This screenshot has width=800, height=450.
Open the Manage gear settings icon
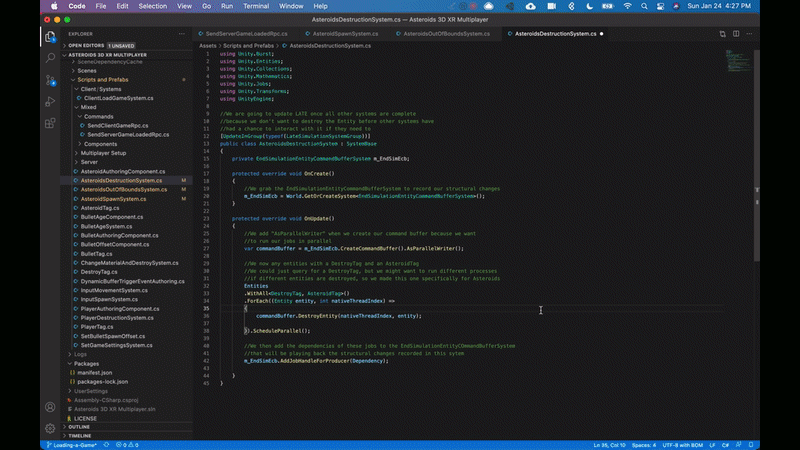50,426
